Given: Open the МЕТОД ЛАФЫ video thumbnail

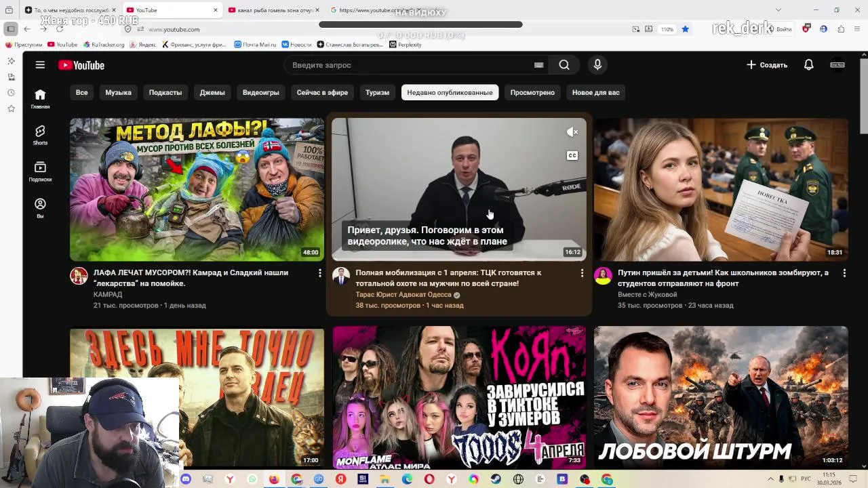Looking at the screenshot, I should [x=197, y=190].
